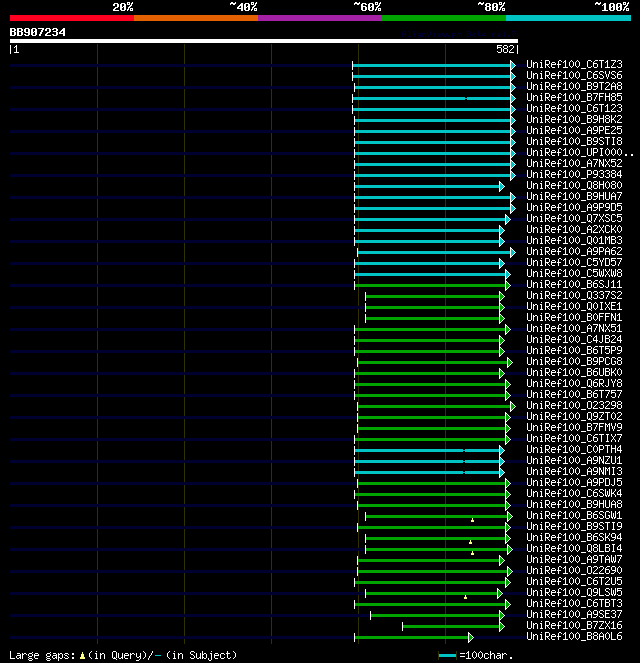
Task: Click UniRef100_Q0IXE1 label
Action: [x=574, y=306]
